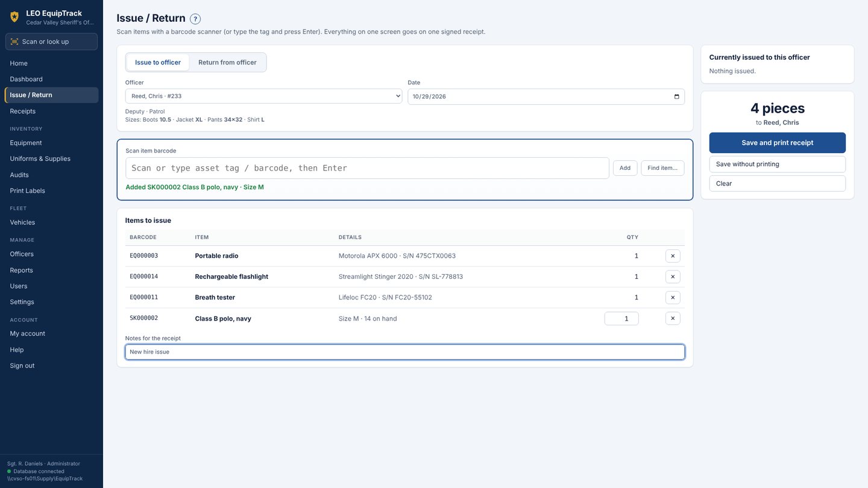
Task: Switch to Issue to officer tab
Action: [158, 62]
